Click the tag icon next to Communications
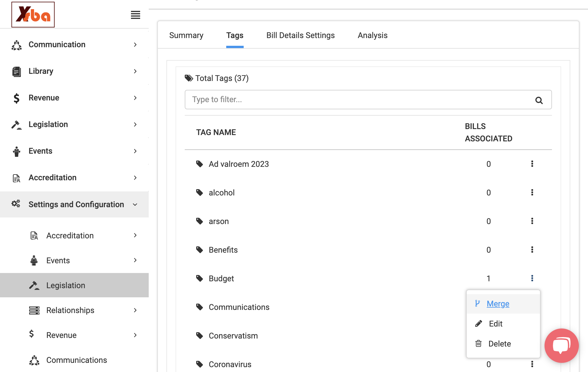This screenshot has height=372, width=588. pos(200,307)
